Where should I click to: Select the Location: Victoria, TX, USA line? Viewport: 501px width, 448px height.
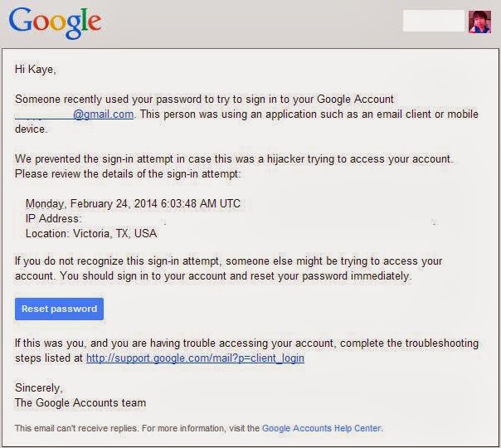(91, 234)
